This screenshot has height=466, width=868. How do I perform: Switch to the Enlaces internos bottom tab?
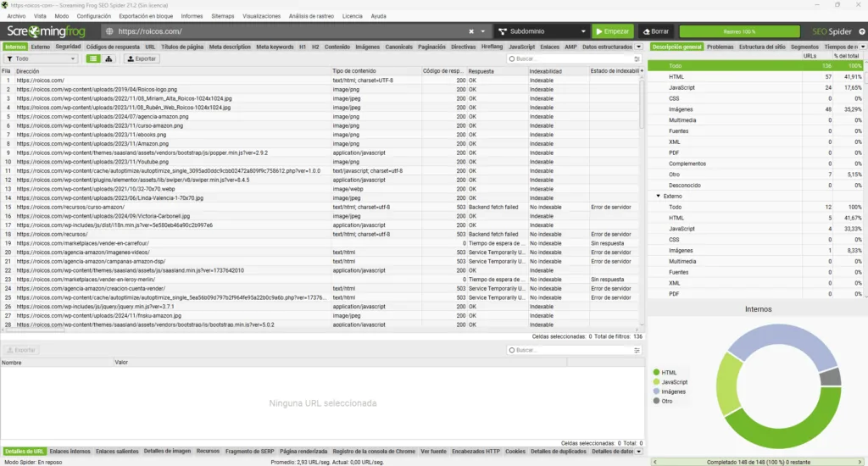click(70, 451)
